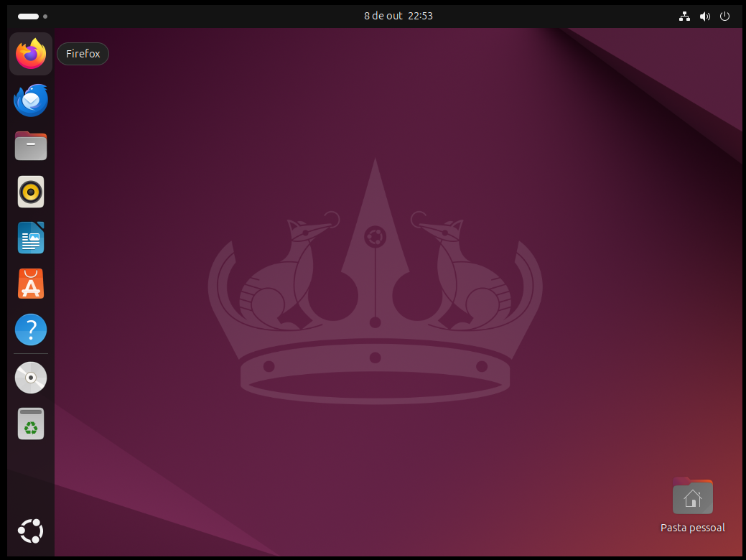746x560 pixels.
Task: Open the Firefox browser from the dock
Action: point(30,53)
